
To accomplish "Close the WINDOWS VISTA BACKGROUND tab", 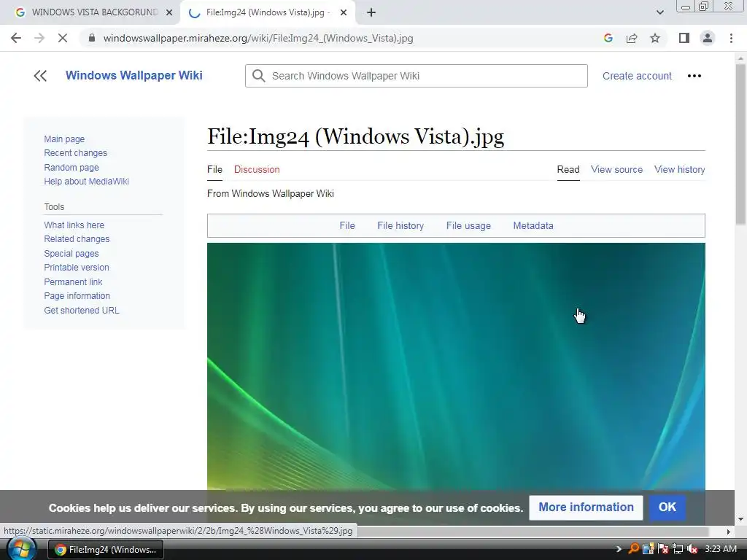I will (169, 13).
